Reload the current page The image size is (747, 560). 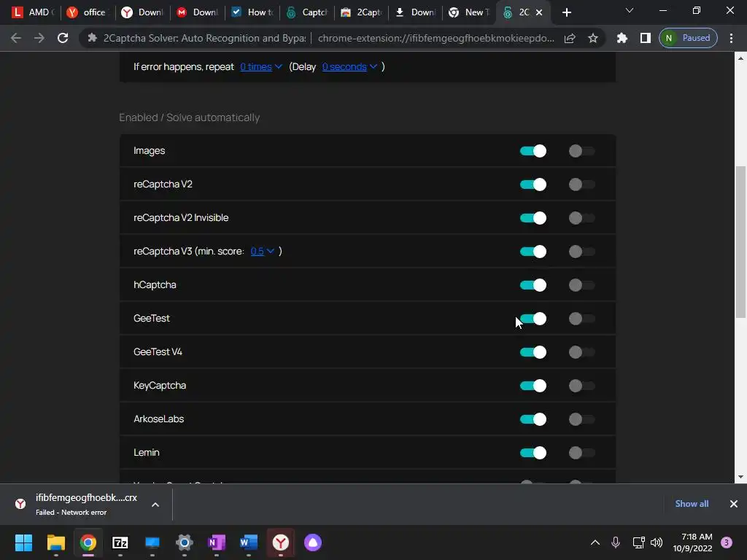[x=63, y=38]
